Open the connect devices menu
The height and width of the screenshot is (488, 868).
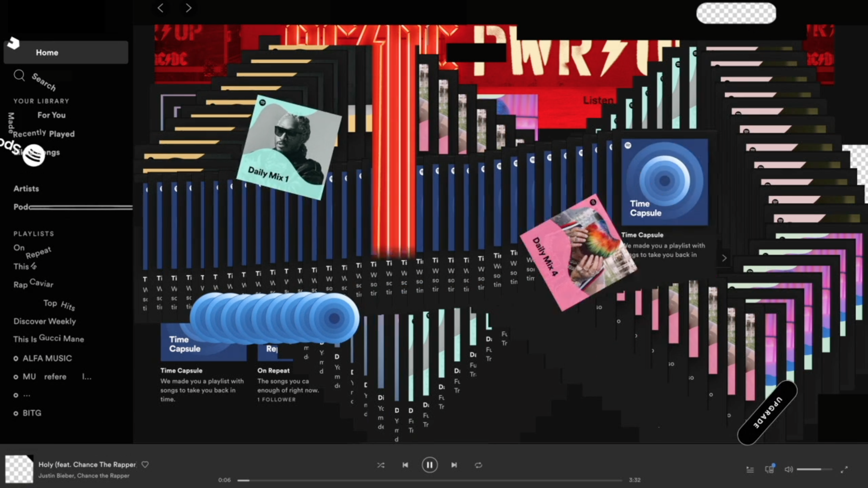(x=769, y=469)
